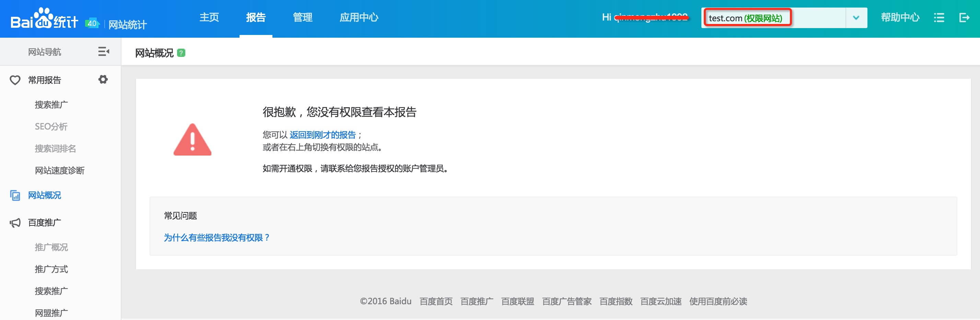This screenshot has height=320, width=980.
Task: Open the 为什么有些报告我没有权限 FAQ link
Action: pyautogui.click(x=217, y=237)
